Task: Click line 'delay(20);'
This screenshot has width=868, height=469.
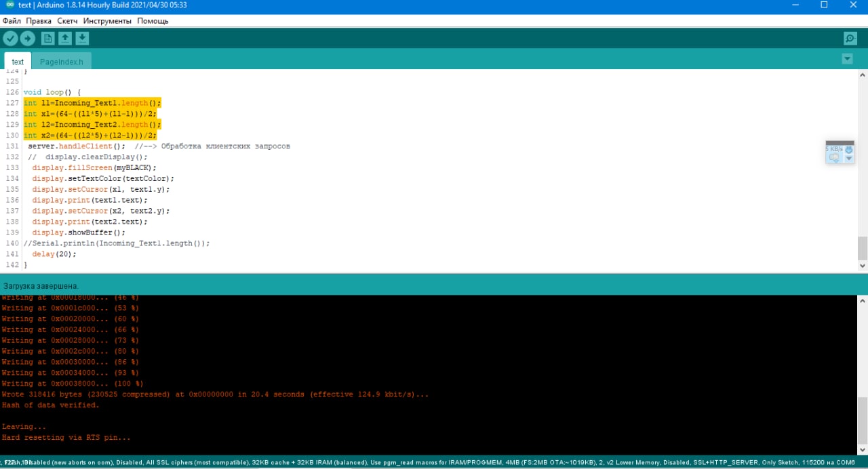Action: (54, 255)
